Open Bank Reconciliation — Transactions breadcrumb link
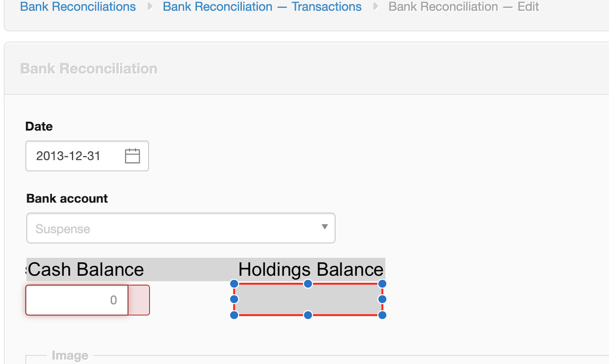Viewport: 609px width, 364px height. pyautogui.click(x=262, y=7)
